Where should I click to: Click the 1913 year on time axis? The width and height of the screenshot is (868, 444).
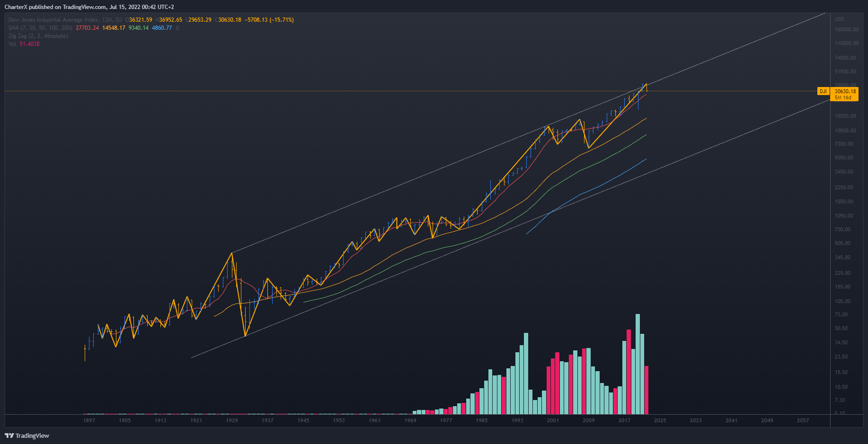160,420
